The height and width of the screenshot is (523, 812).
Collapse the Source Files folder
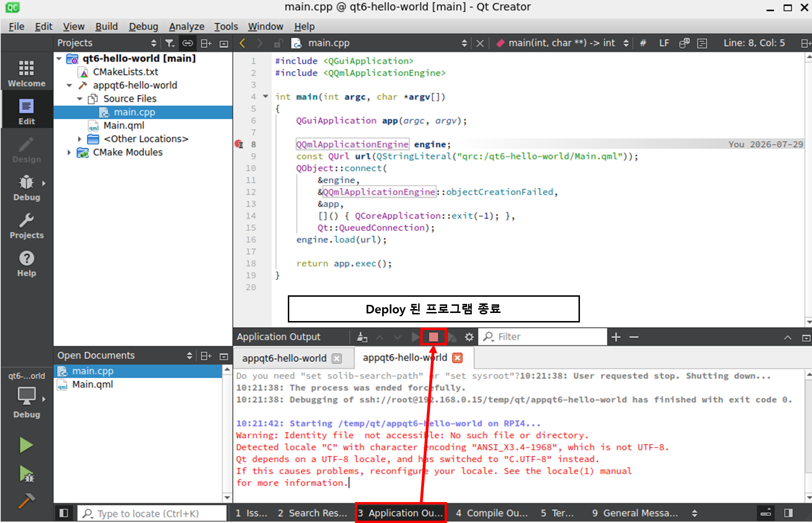(80, 99)
